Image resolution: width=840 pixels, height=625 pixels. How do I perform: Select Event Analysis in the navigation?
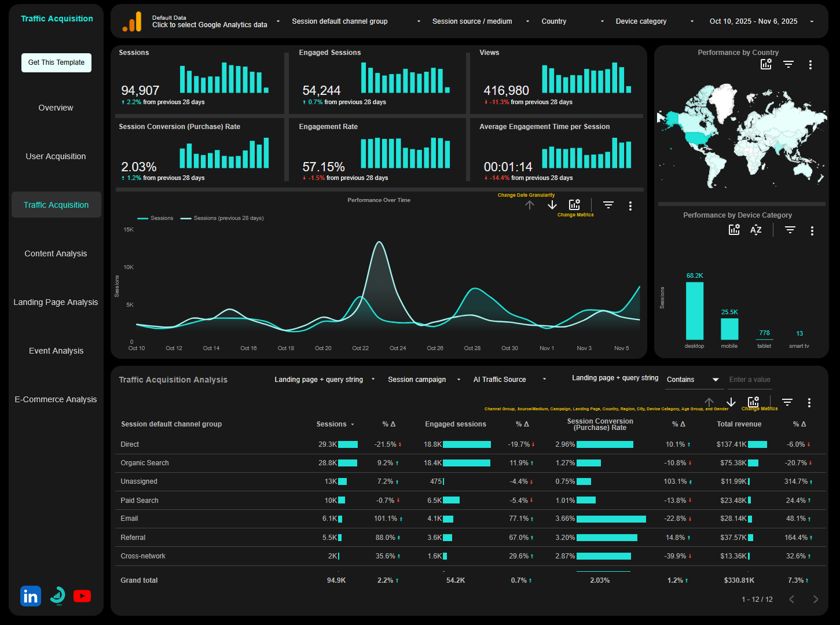(x=56, y=351)
